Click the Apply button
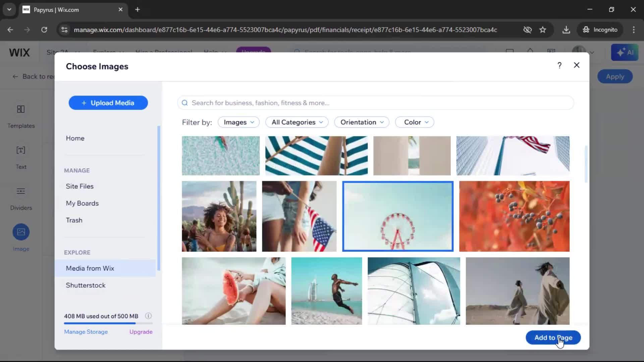Screen dimensions: 644x362 [615, 77]
